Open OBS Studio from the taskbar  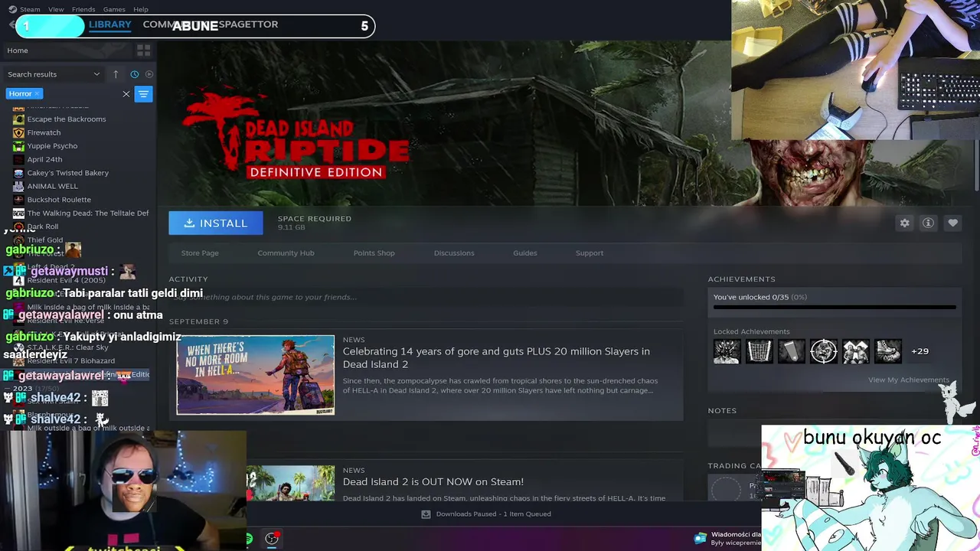[272, 539]
